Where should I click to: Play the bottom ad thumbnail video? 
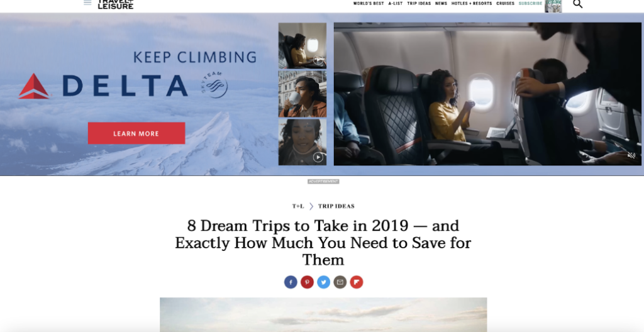pos(303,142)
